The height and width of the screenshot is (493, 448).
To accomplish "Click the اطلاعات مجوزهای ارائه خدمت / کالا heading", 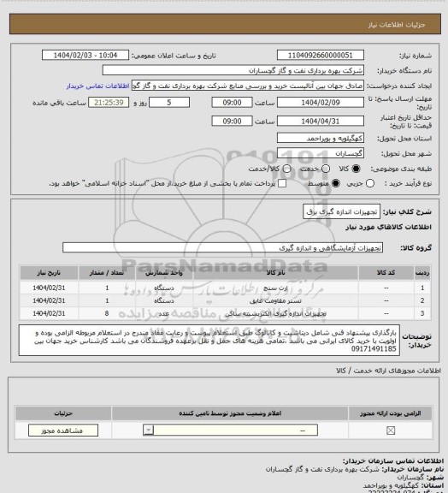I will pos(388,371).
